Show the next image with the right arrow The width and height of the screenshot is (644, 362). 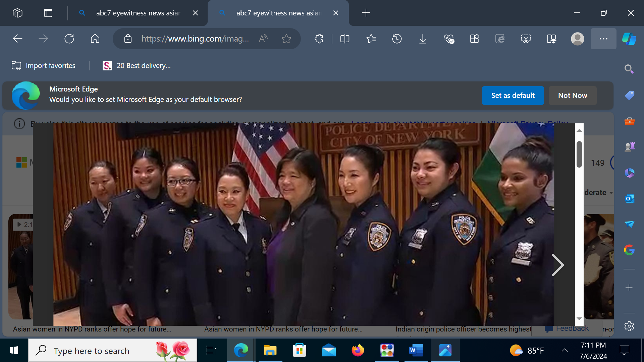[x=557, y=265]
